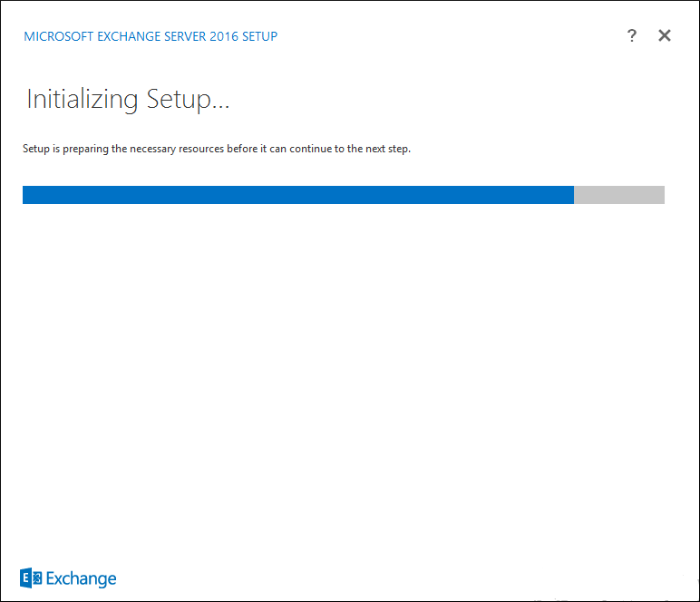The height and width of the screenshot is (602, 700).
Task: Select the 'Initializing Setup...' heading
Action: (128, 100)
